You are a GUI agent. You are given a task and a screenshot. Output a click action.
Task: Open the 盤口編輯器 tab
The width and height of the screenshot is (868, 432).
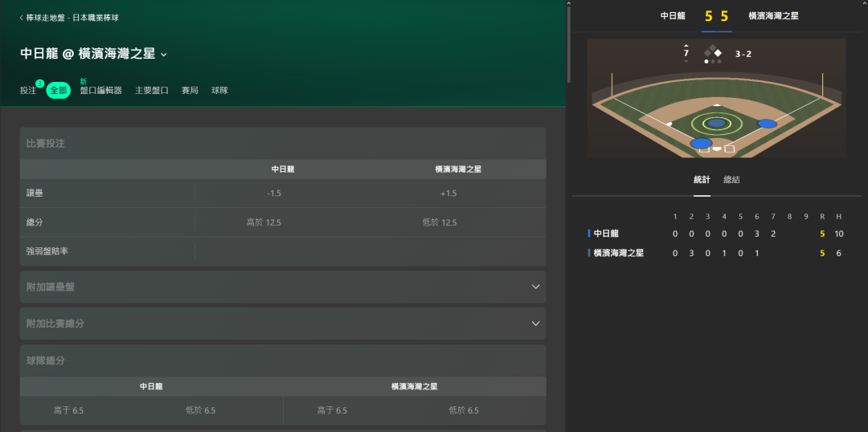(100, 90)
